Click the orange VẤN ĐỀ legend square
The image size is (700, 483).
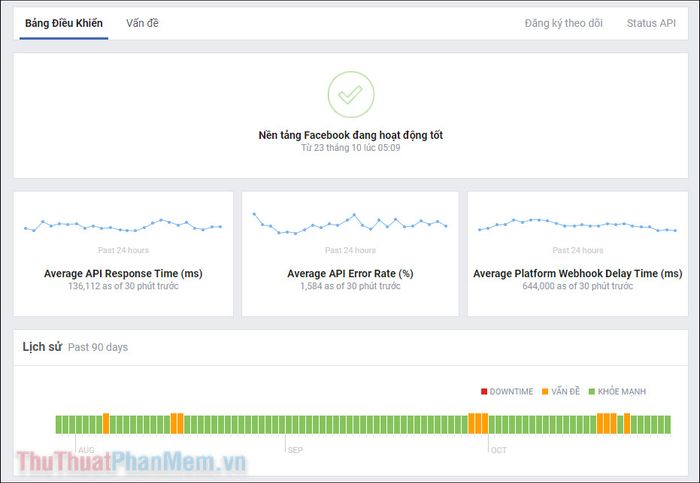click(545, 391)
